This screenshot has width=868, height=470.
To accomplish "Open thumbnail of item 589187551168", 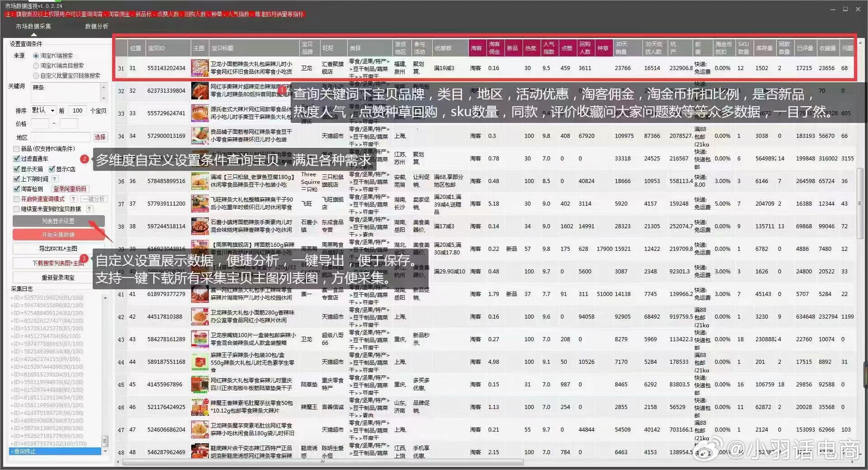I will point(200,362).
